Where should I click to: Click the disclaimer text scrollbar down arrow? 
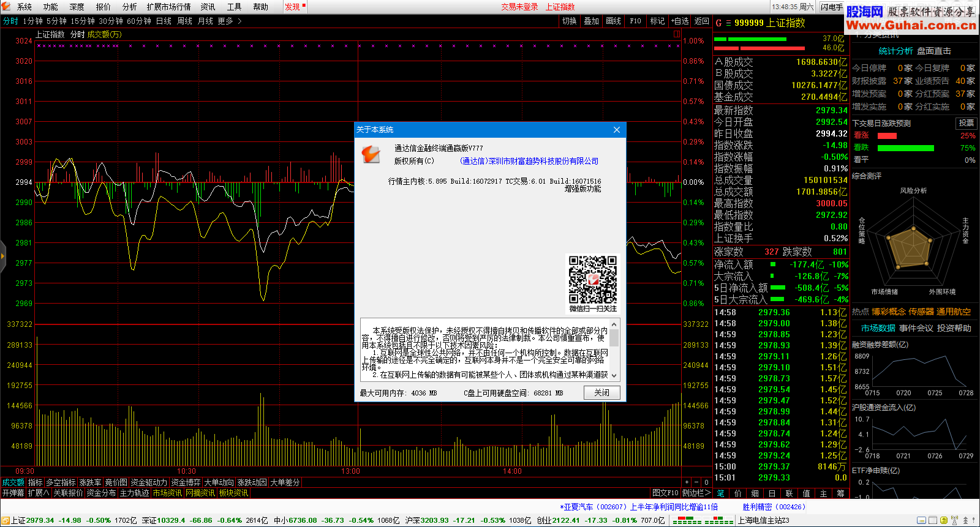[x=614, y=376]
